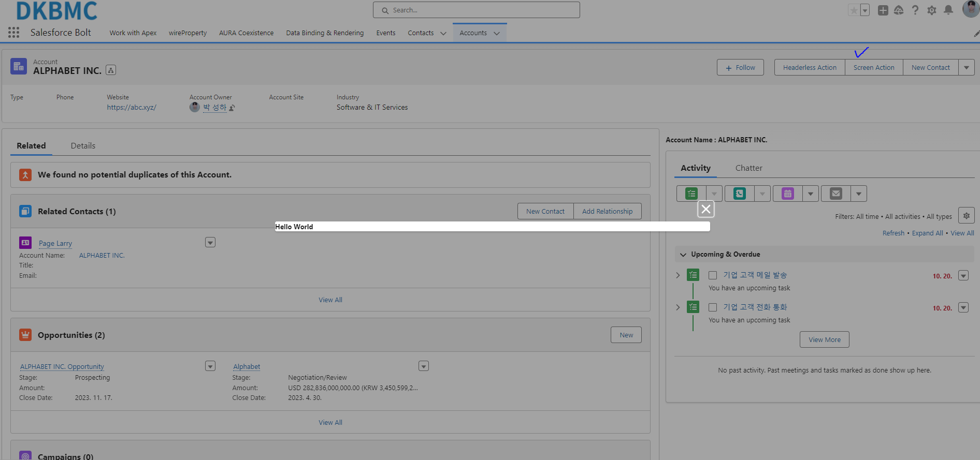Click the Expand All link
The width and height of the screenshot is (980, 460).
pos(927,233)
